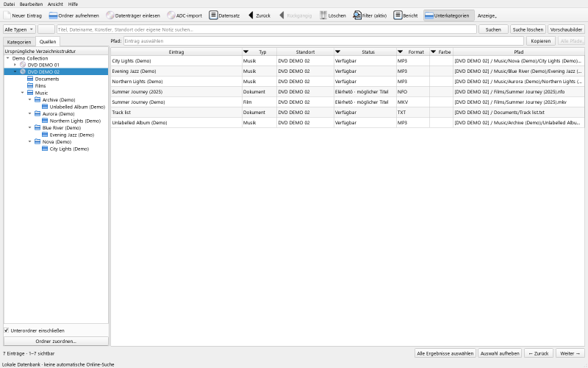Click the Auswahl aufheben button
Screen dimensions: 588x368
[500, 353]
